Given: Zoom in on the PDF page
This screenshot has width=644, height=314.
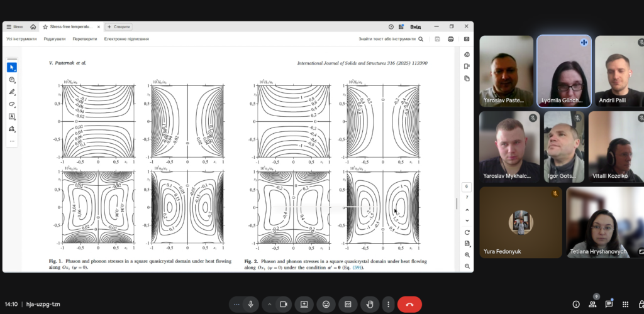Looking at the screenshot, I should point(467,254).
